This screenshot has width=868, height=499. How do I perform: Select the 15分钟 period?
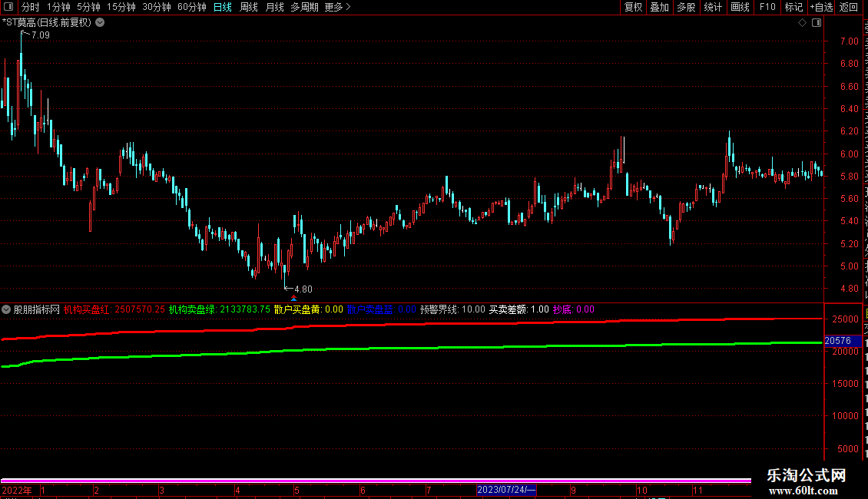(x=121, y=7)
